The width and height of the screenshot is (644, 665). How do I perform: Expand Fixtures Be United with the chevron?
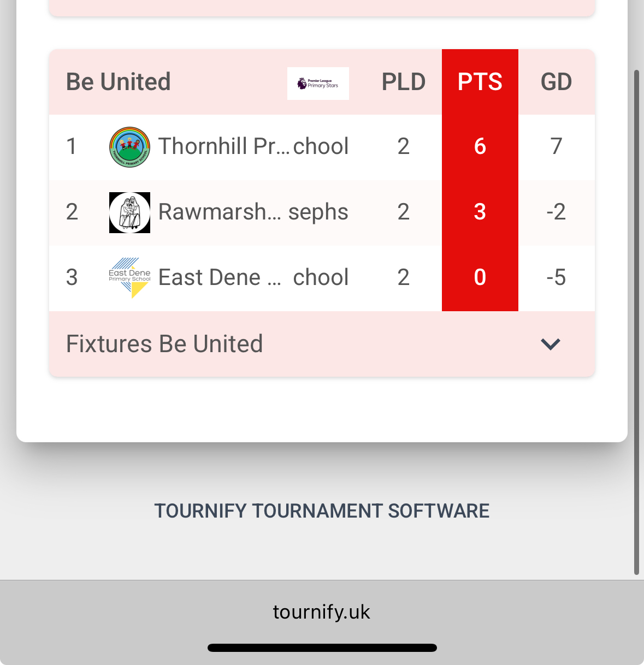tap(550, 344)
